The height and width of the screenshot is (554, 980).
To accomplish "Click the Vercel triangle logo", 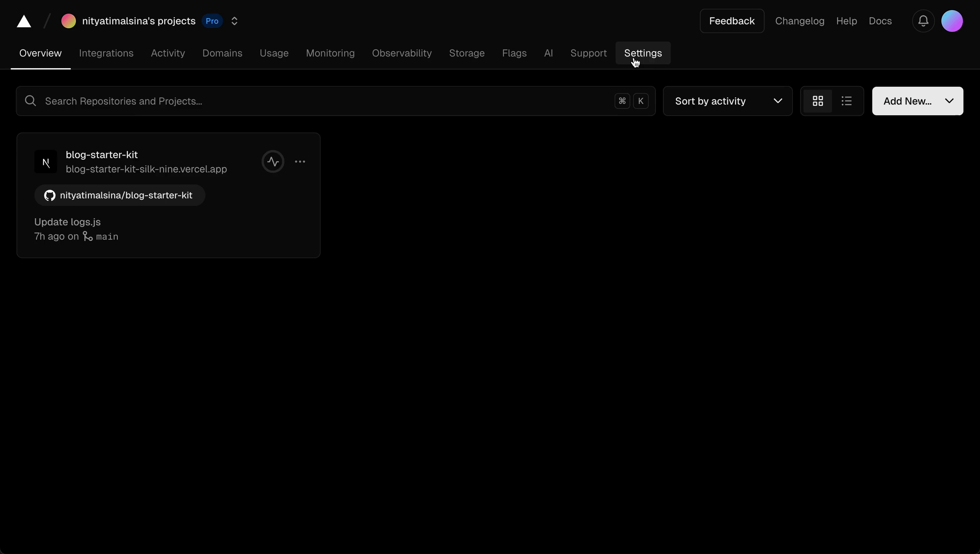I will pos(24,21).
